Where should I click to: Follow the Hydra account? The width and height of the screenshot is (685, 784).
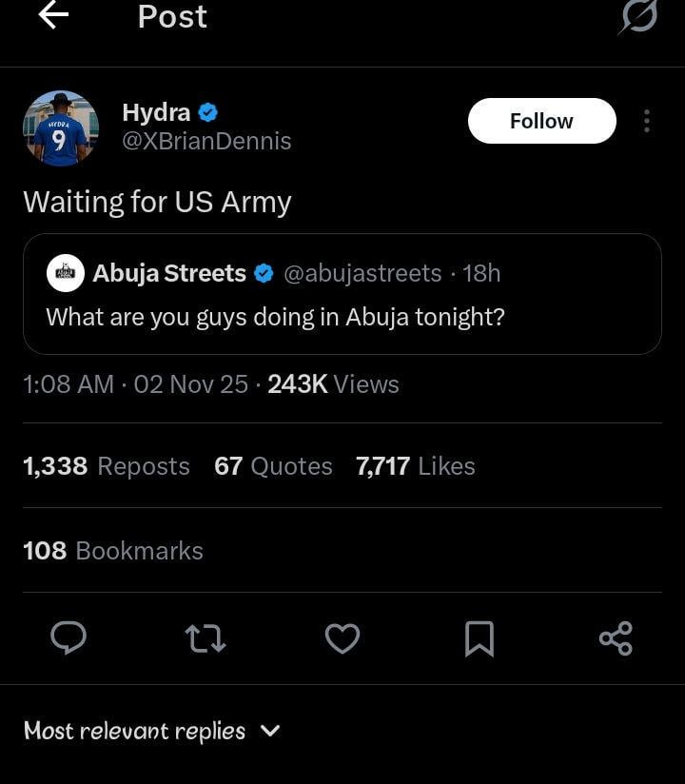point(541,121)
